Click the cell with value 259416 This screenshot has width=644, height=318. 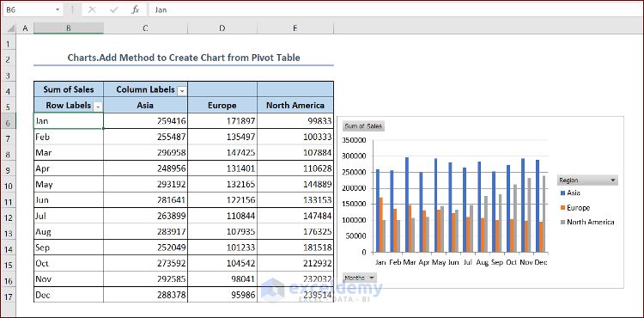pos(145,121)
